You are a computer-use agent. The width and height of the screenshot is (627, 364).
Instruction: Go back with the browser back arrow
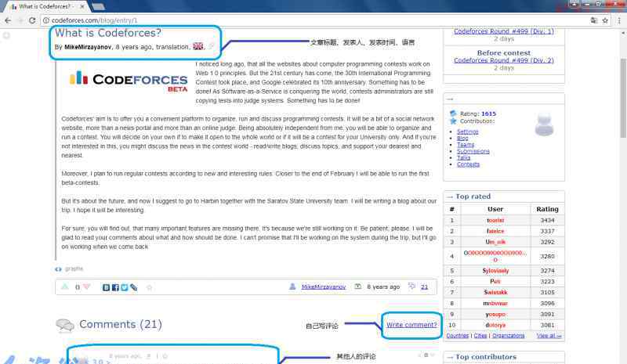pos(8,20)
